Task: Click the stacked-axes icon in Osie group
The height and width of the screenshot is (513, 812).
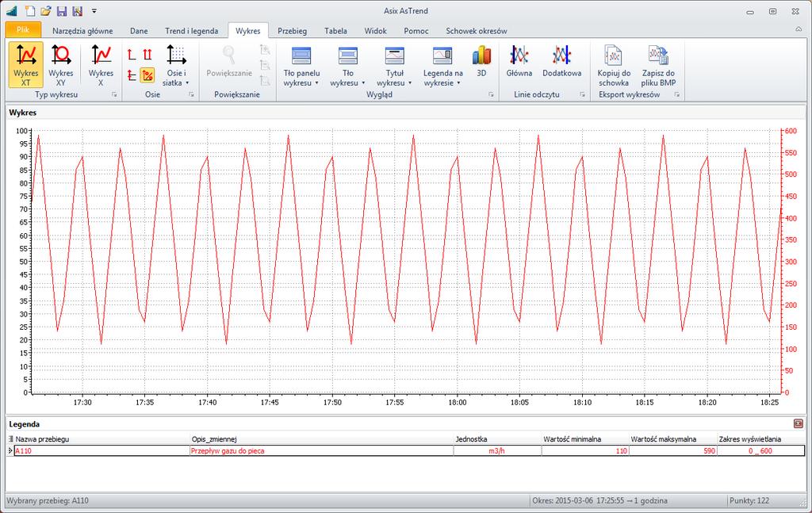Action: (x=132, y=75)
